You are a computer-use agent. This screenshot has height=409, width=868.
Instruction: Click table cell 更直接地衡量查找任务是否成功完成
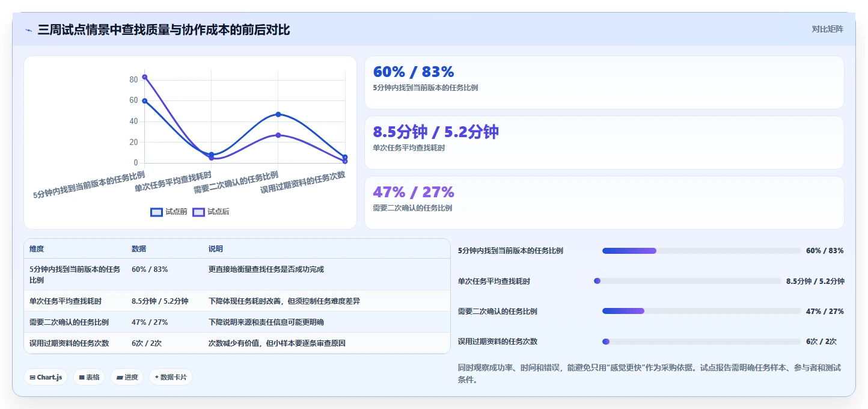pos(266,269)
